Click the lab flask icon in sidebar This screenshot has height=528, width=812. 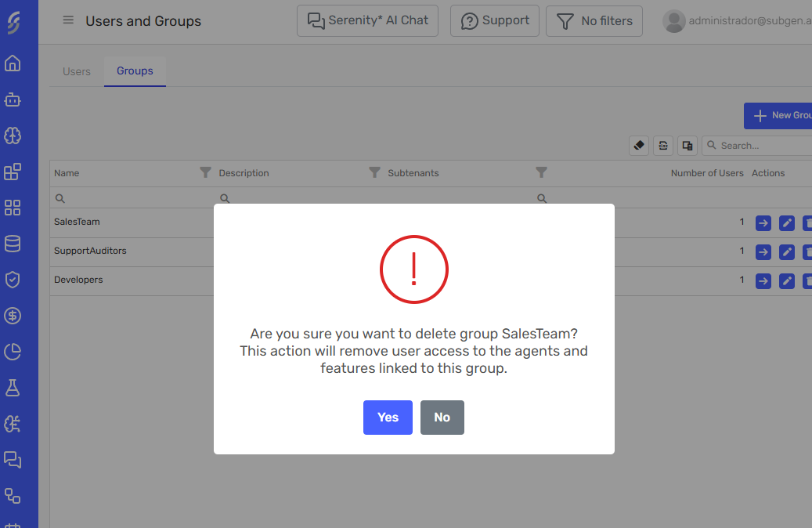[x=13, y=388]
